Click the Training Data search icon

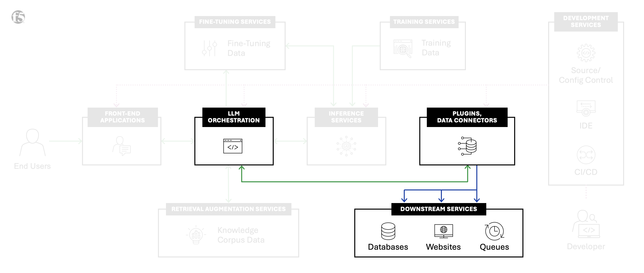point(403,48)
